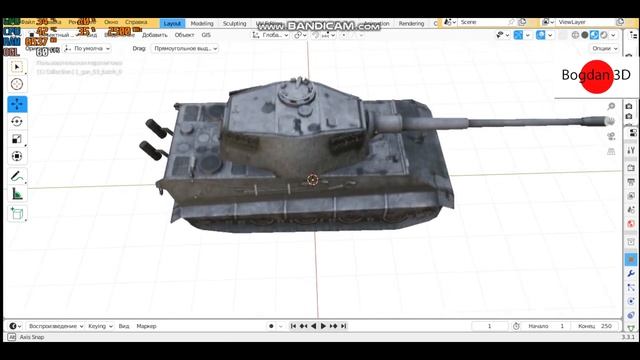The image size is (640, 360).
Task: Switch to the Layout workspace tab
Action: point(172,23)
